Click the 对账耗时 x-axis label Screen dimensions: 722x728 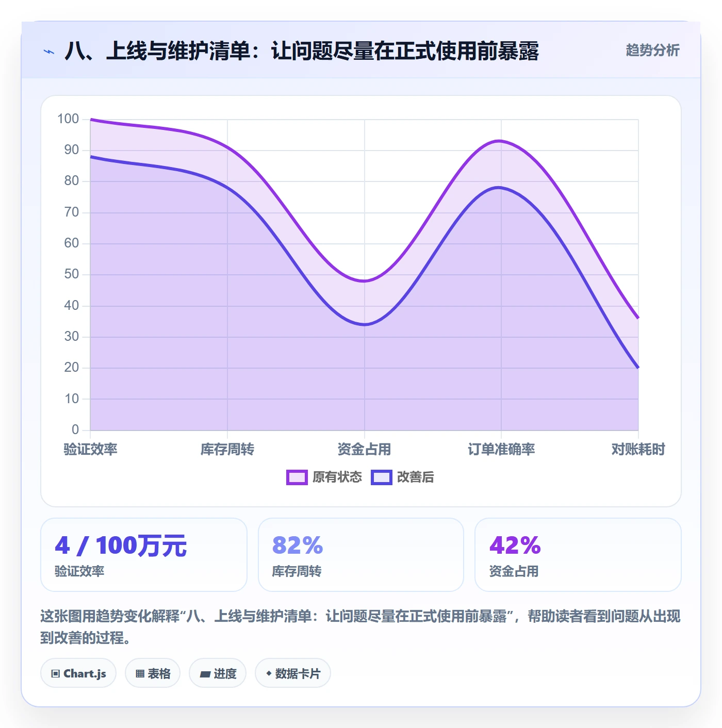[638, 449]
